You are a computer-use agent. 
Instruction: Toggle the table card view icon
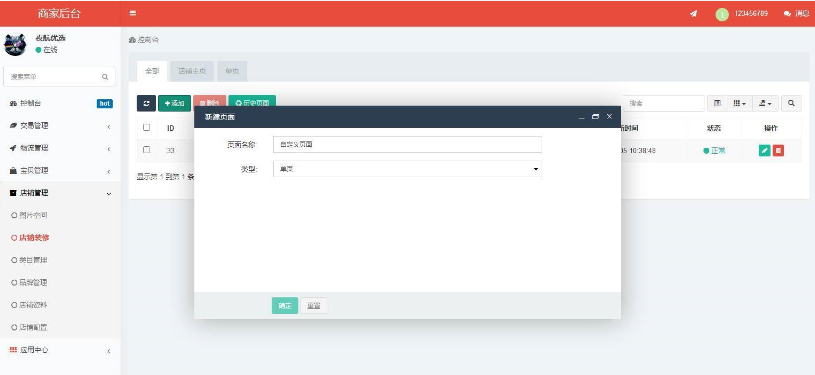[x=717, y=104]
